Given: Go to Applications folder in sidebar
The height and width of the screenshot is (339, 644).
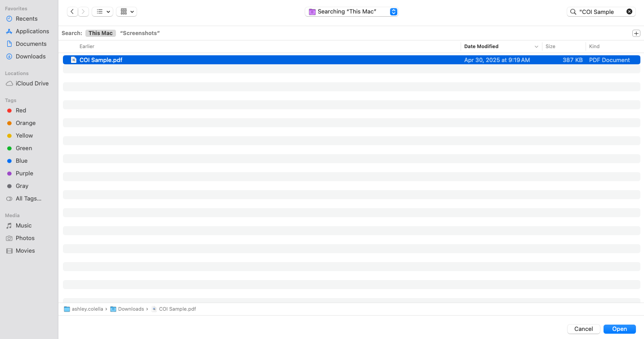Looking at the screenshot, I should (x=32, y=31).
